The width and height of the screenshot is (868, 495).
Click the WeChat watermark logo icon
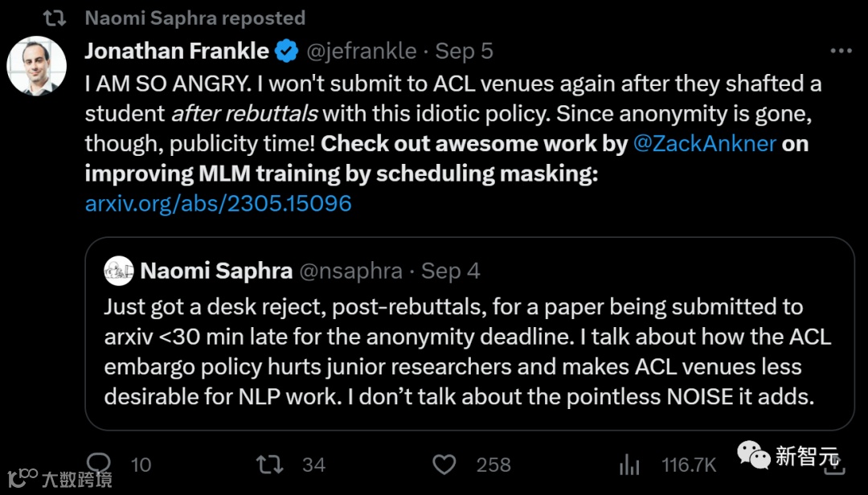pyautogui.click(x=753, y=456)
